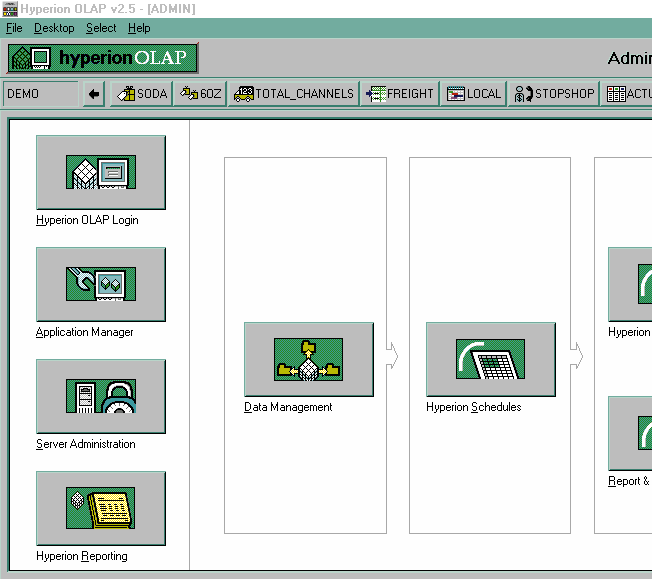652x579 pixels.
Task: Select the TOTAL_CHANNELS toolbar button
Action: tap(293, 94)
